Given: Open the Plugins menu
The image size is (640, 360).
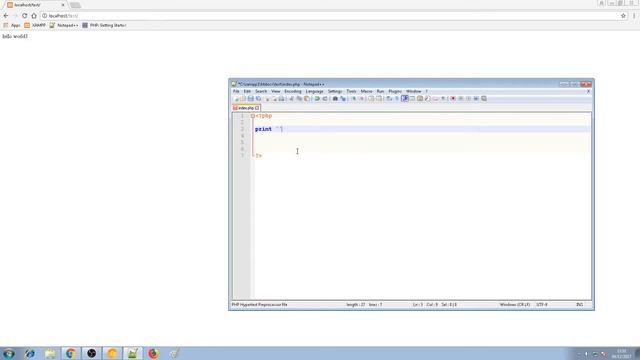Looking at the screenshot, I should pyautogui.click(x=395, y=91).
